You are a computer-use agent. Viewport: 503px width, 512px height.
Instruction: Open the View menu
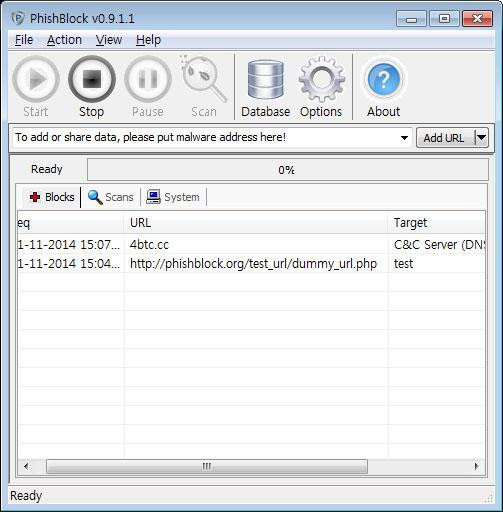point(109,40)
